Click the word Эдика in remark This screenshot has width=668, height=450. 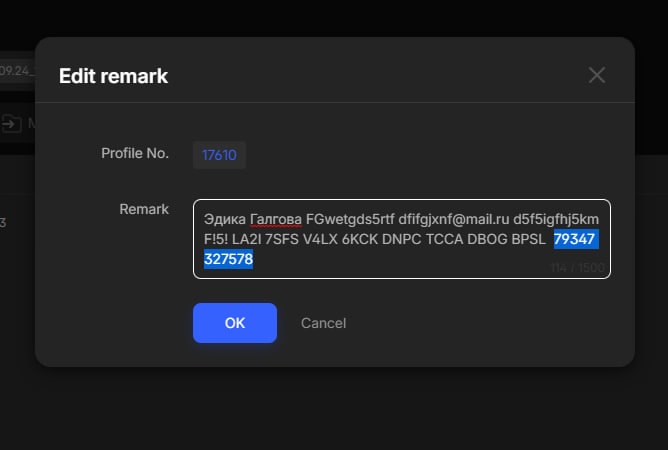[223, 218]
